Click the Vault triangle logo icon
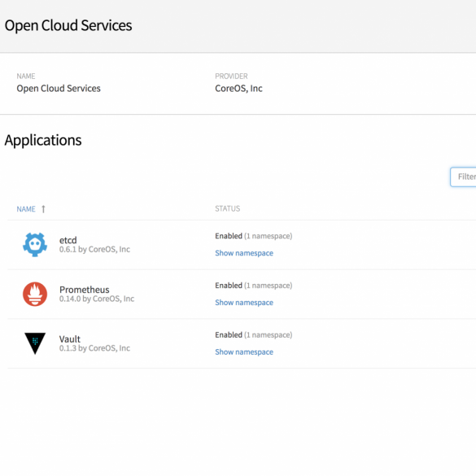Viewport: 476px width, 476px height. click(35, 343)
